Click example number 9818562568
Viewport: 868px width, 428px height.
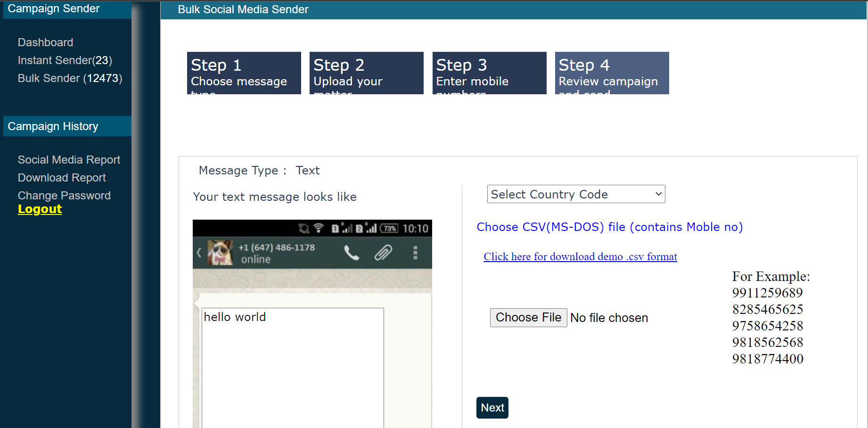[x=768, y=342]
